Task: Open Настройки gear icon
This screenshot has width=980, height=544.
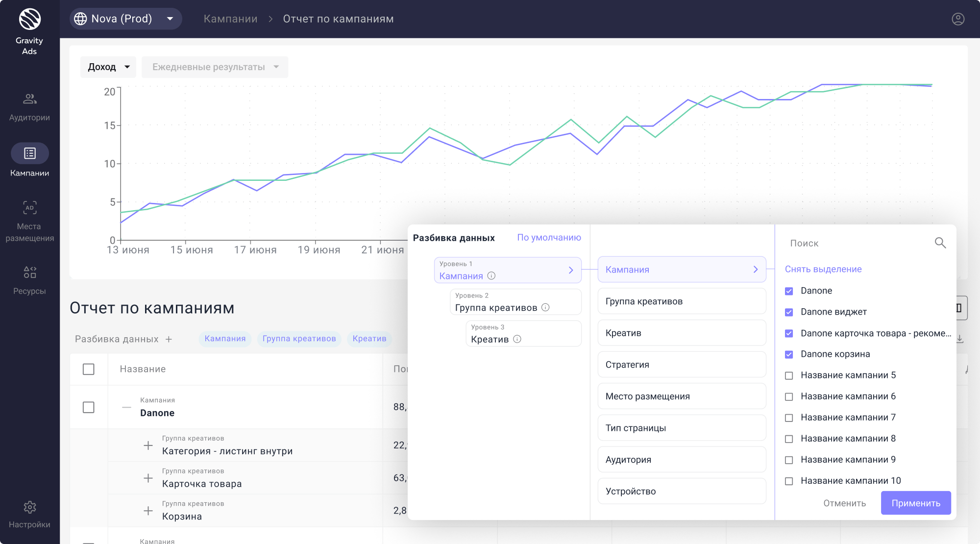Action: [29, 507]
